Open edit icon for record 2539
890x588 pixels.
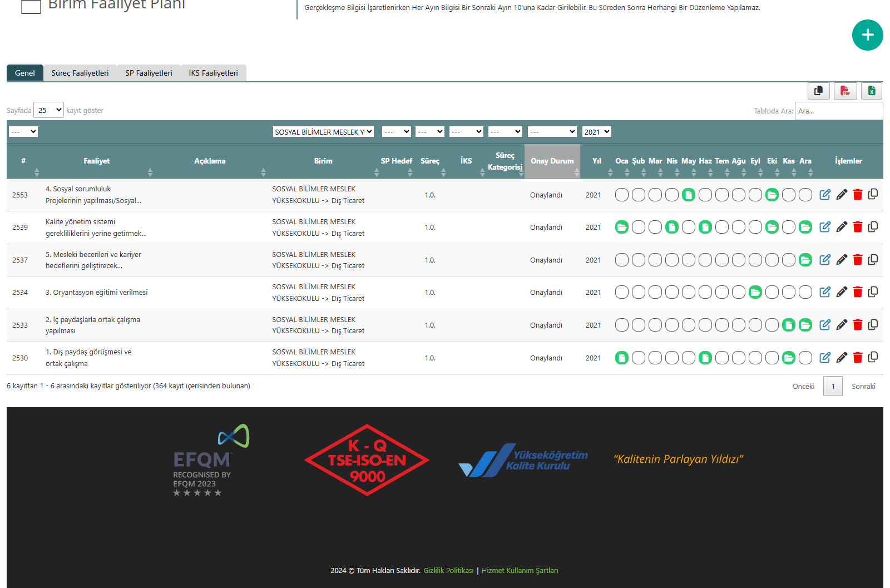coord(825,227)
